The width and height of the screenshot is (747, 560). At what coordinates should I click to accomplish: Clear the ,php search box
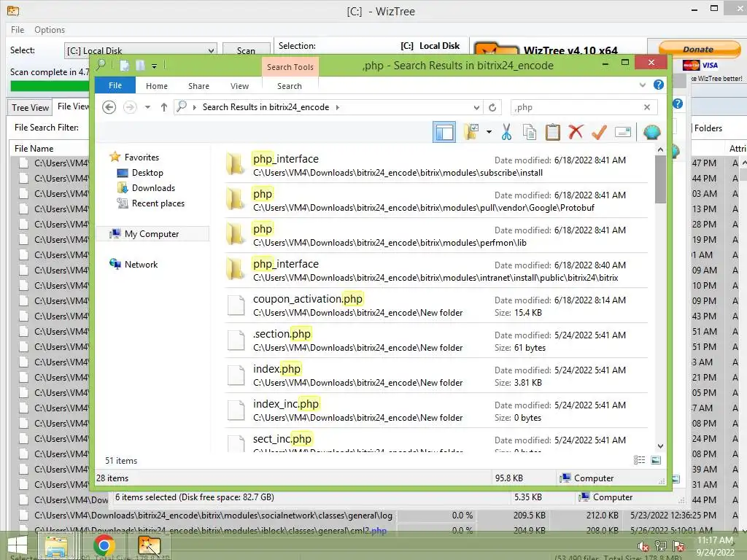click(x=647, y=107)
